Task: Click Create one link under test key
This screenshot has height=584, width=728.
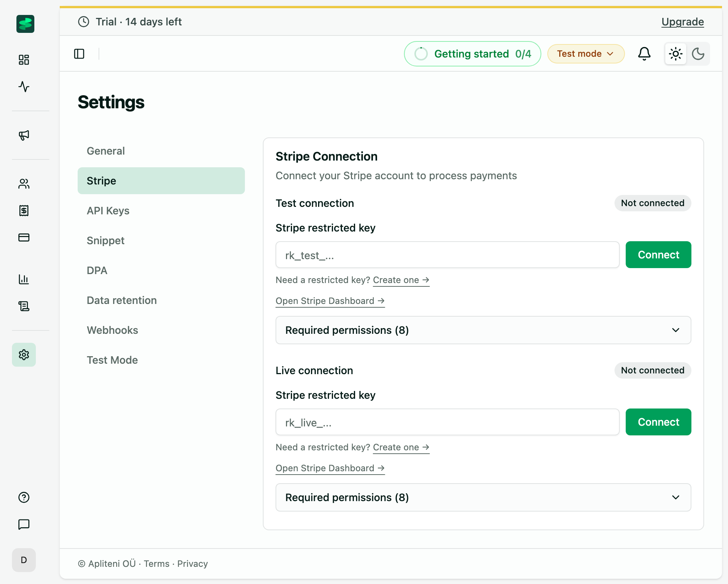Action: [x=401, y=280]
